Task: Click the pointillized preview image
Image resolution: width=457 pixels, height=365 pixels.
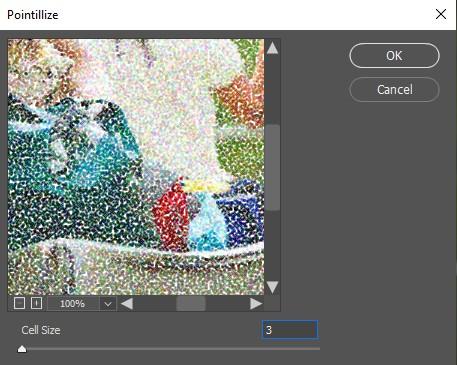Action: click(x=136, y=167)
